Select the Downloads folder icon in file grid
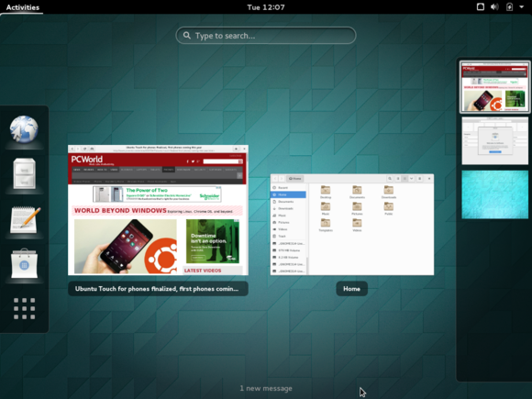The image size is (532, 399). coord(389,190)
